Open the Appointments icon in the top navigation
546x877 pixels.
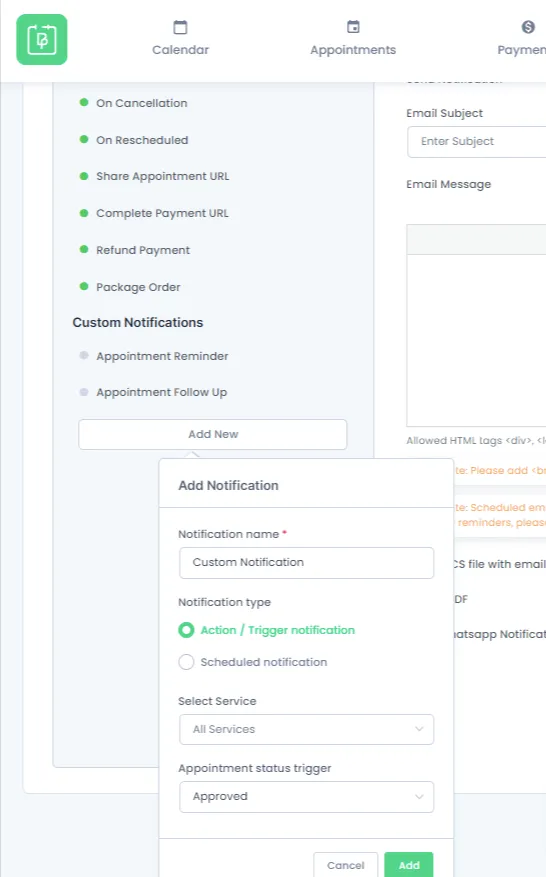[x=353, y=27]
